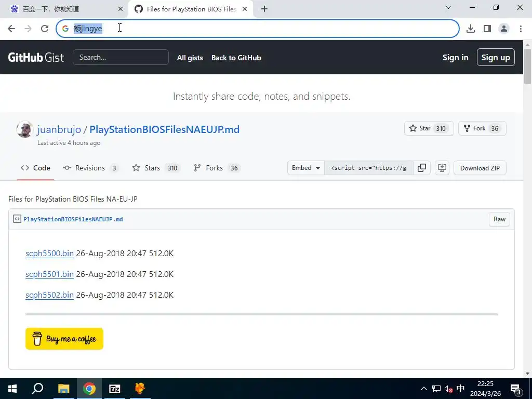Screen dimensions: 532x399
Task: Close the Baidu tab
Action: coord(120,9)
